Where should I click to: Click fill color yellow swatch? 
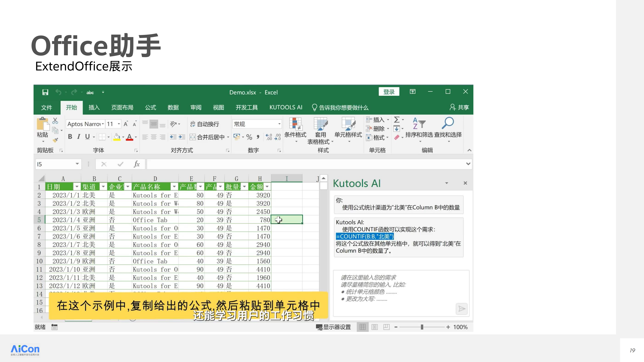tap(117, 137)
